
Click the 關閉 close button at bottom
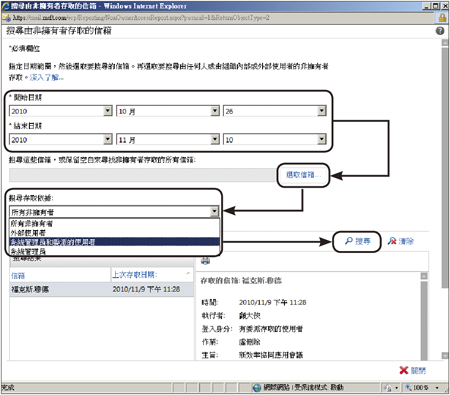pyautogui.click(x=413, y=370)
